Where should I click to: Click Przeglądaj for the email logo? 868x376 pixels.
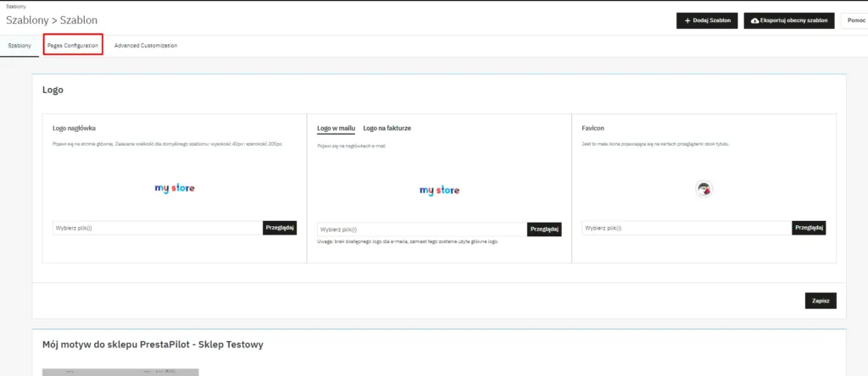tap(545, 229)
